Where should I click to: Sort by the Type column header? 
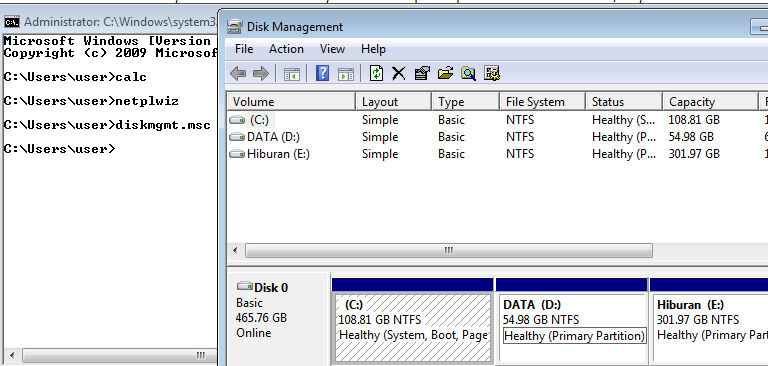point(465,102)
